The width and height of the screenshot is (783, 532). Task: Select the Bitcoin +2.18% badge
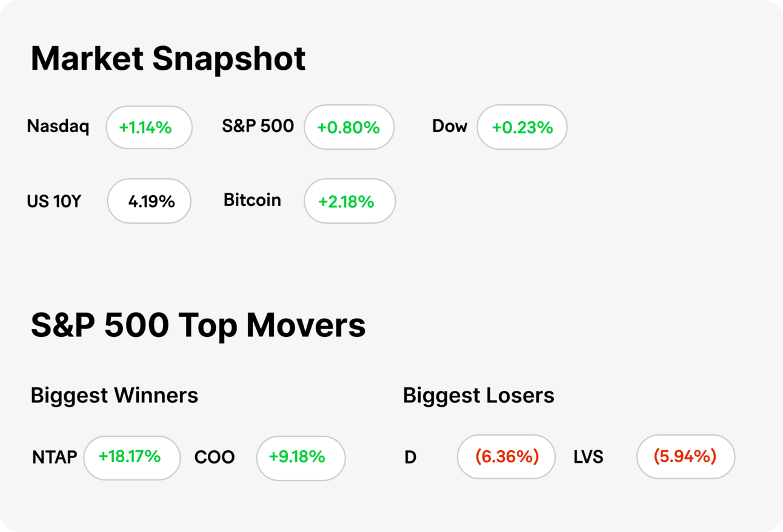pyautogui.click(x=350, y=201)
